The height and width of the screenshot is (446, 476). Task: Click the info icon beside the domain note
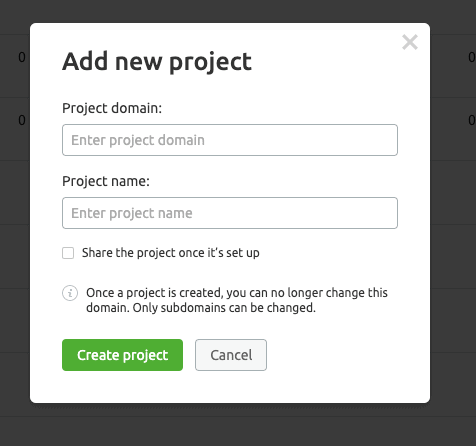[70, 293]
